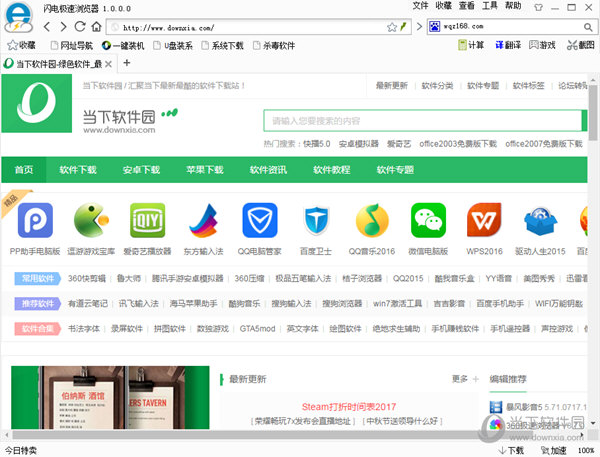Screen dimensions: 600x457
Task: Select the 软件下载 navigation tab
Action: click(78, 170)
